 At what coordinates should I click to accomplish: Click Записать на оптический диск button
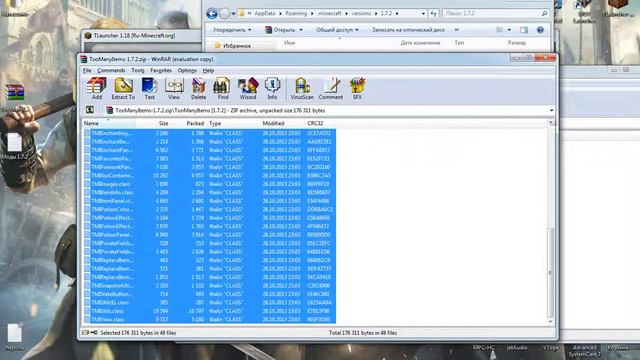click(408, 30)
